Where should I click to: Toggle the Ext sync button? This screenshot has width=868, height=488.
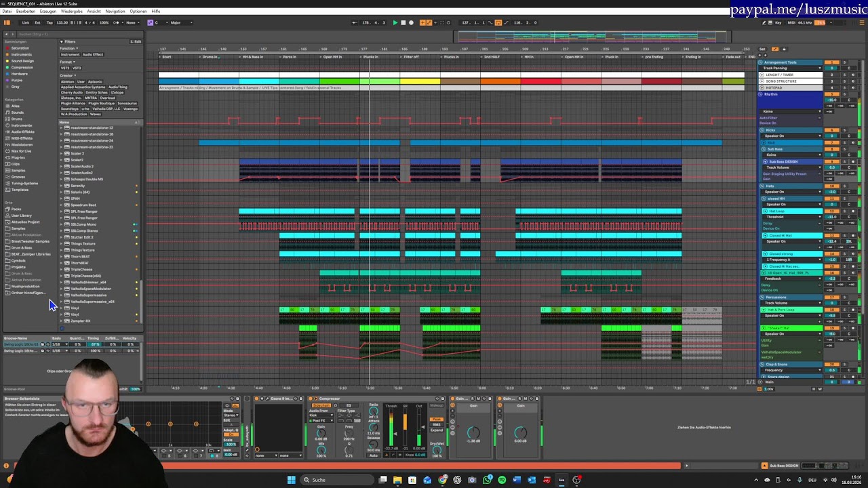pos(37,22)
